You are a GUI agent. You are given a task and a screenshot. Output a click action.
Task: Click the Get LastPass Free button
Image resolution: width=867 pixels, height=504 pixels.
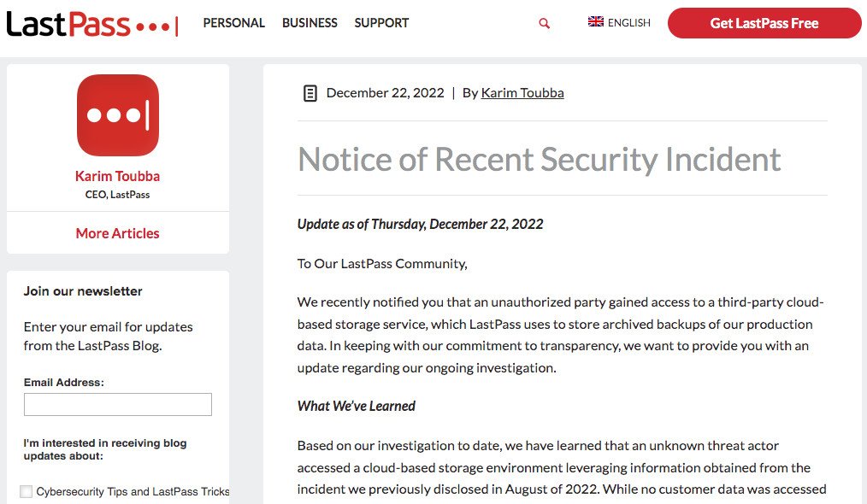764,23
